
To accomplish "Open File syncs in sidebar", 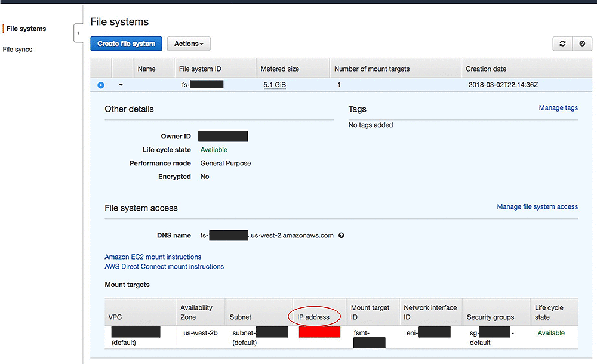I will click(x=17, y=50).
